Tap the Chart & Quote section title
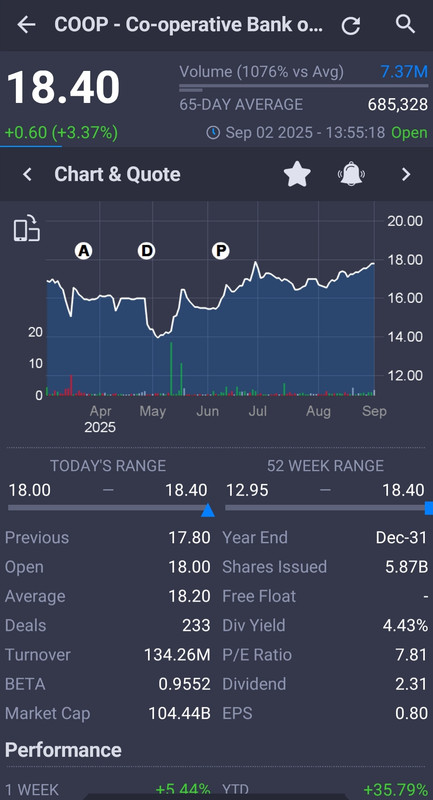433x800 pixels. pyautogui.click(x=117, y=174)
